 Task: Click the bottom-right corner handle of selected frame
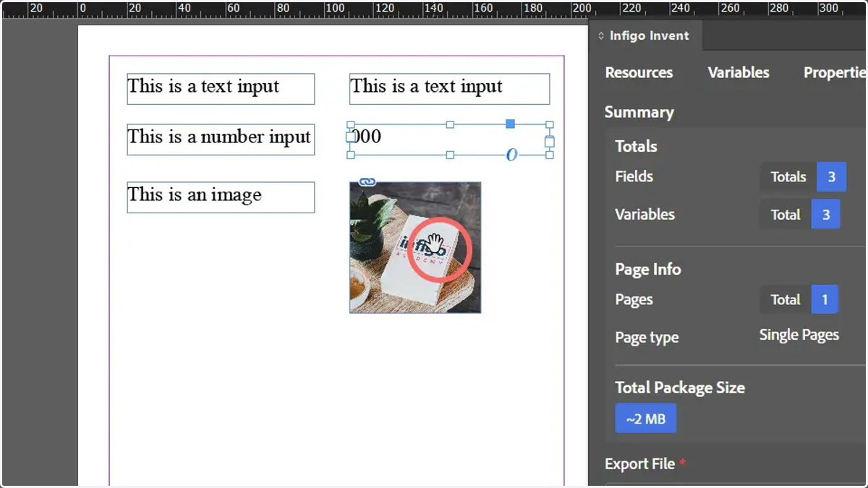point(550,155)
